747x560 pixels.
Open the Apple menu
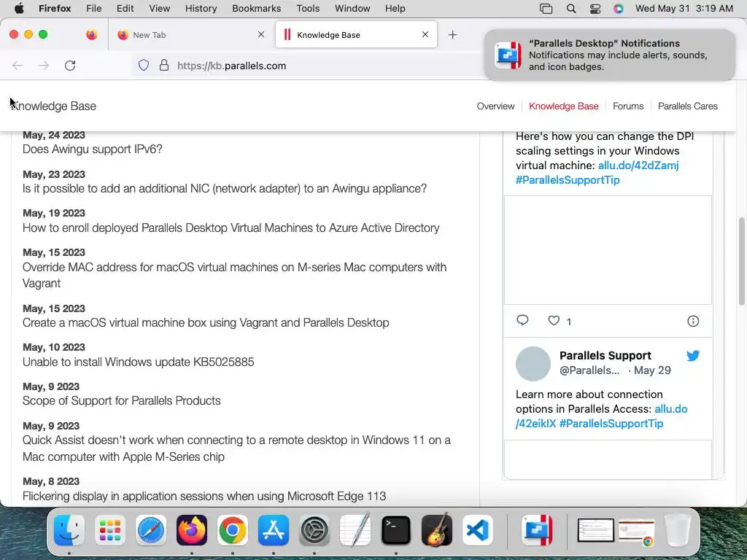click(x=19, y=9)
